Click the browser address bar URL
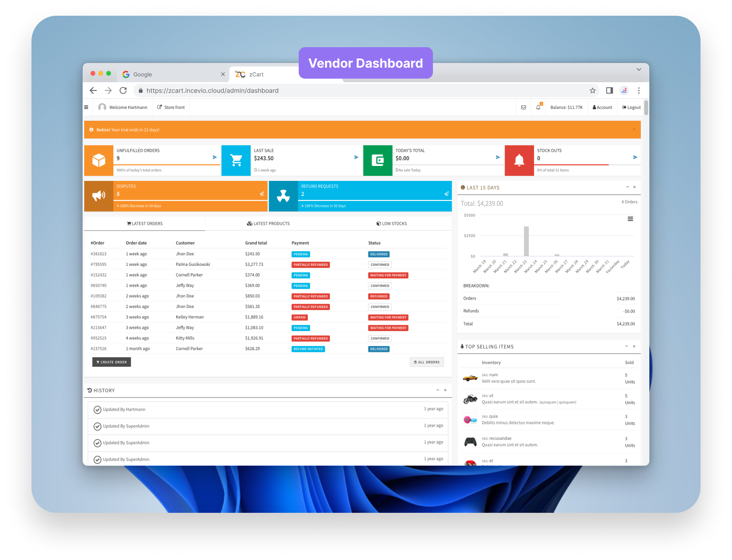This screenshot has width=732, height=560. tap(213, 91)
